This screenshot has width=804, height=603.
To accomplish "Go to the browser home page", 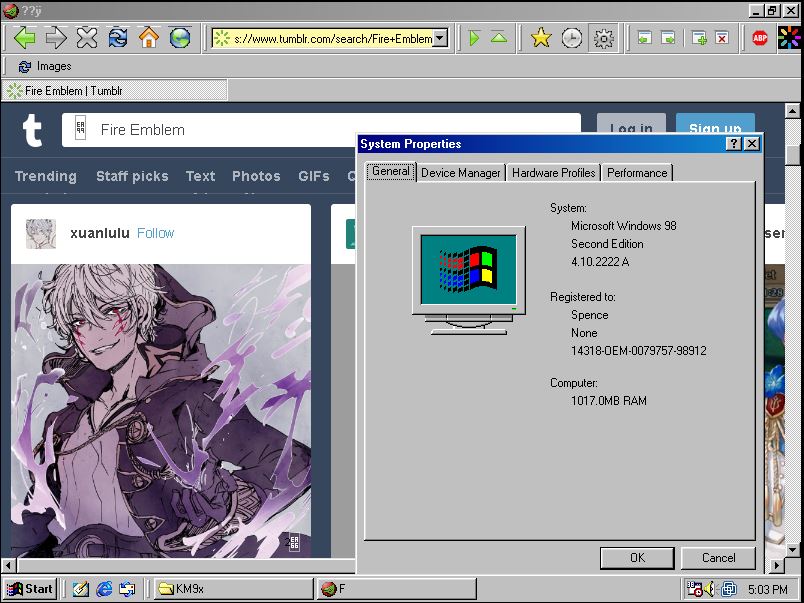I will [x=149, y=37].
